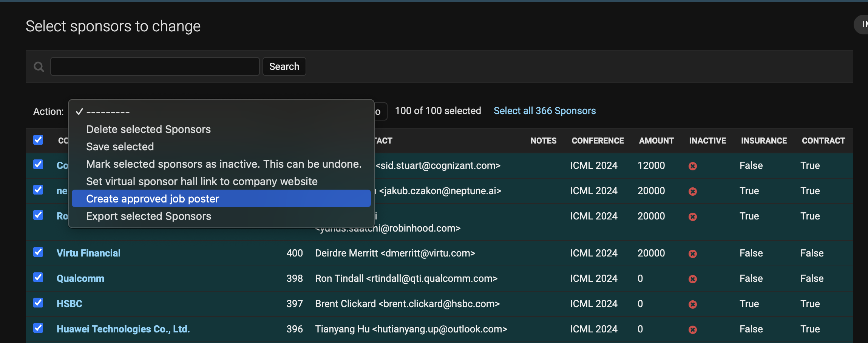Click ID 397 in HSBC row
Image resolution: width=868 pixels, height=343 pixels.
(x=295, y=304)
